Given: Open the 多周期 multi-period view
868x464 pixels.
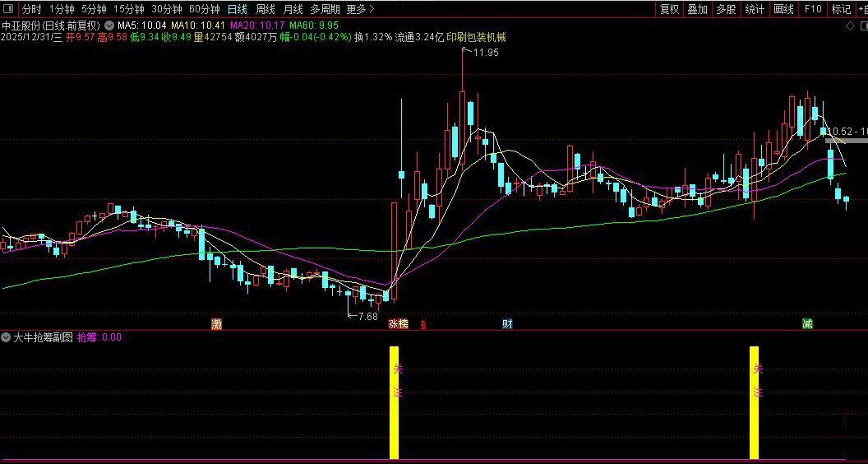Looking at the screenshot, I should pos(325,9).
